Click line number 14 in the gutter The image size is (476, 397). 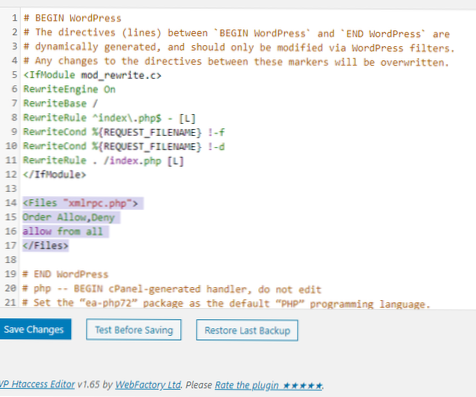coord(11,203)
